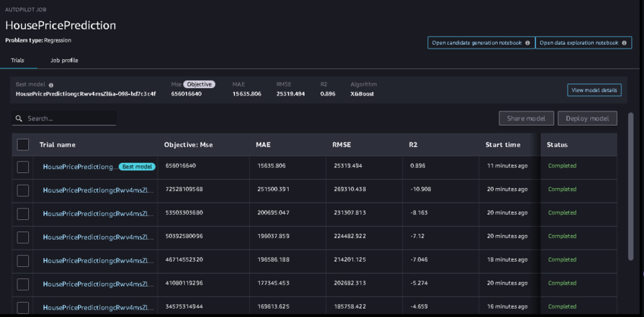The height and width of the screenshot is (317, 644).
Task: Click table cell MAE 177345.453
Action: coord(274,283)
